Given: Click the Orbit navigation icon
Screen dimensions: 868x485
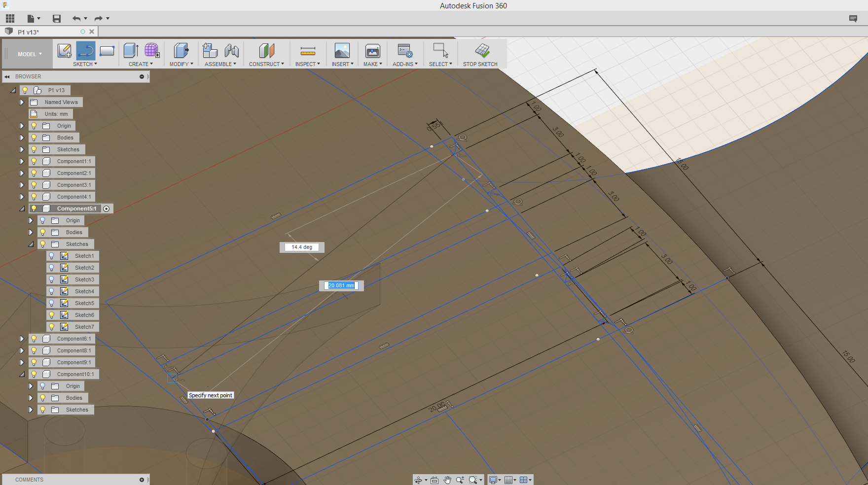Looking at the screenshot, I should point(418,480).
